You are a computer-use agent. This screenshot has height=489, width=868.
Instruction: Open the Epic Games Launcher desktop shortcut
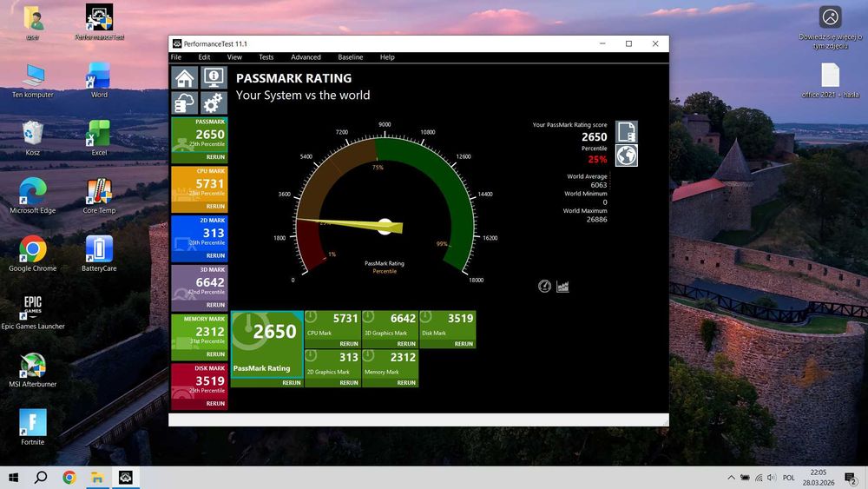pos(33,312)
